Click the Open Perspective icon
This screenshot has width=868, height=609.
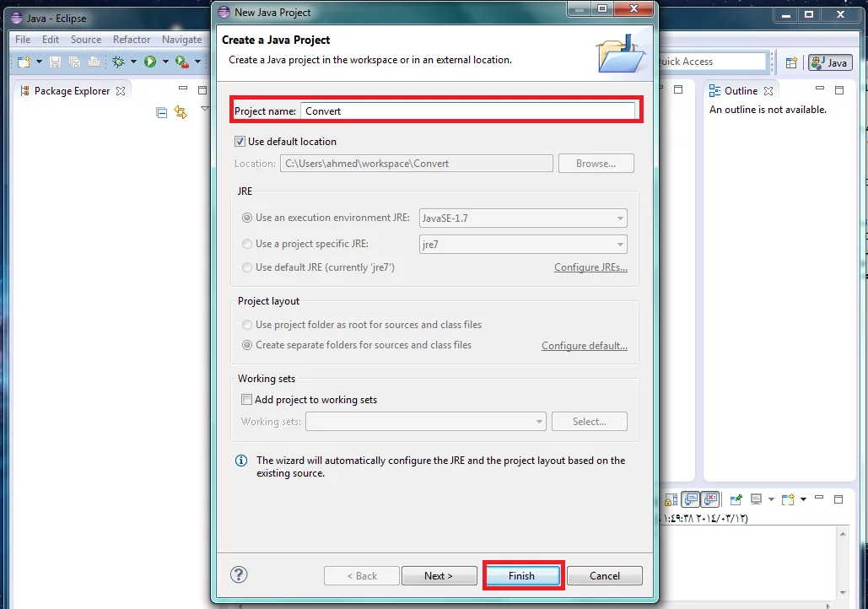tap(791, 62)
